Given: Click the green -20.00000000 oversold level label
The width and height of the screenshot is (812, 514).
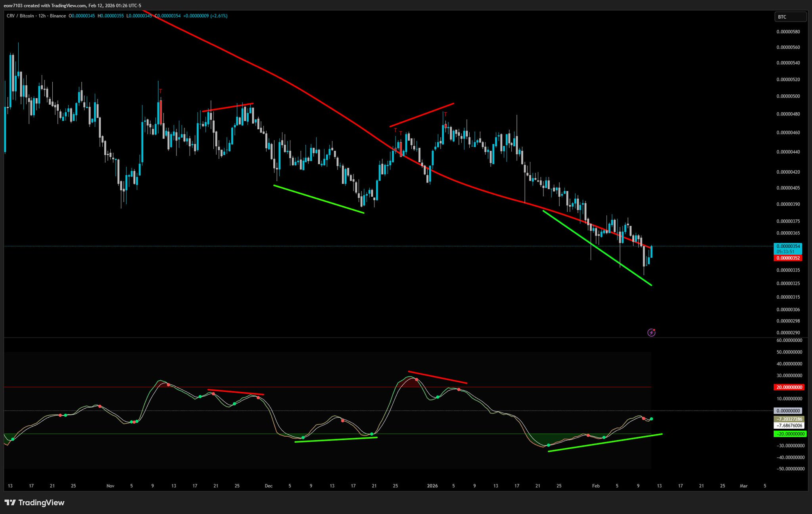Looking at the screenshot, I should [x=790, y=434].
